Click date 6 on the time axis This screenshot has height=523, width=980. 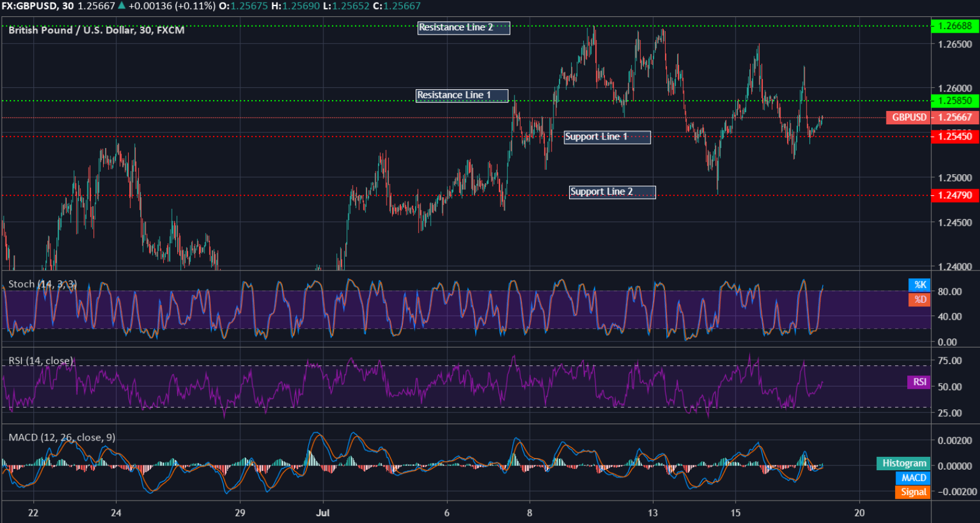pos(447,513)
